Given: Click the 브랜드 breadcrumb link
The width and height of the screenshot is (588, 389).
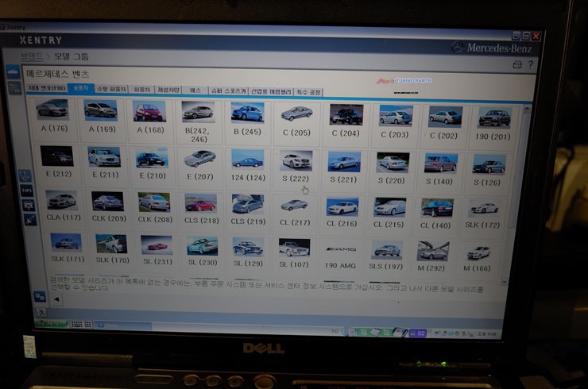Looking at the screenshot, I should tap(31, 56).
